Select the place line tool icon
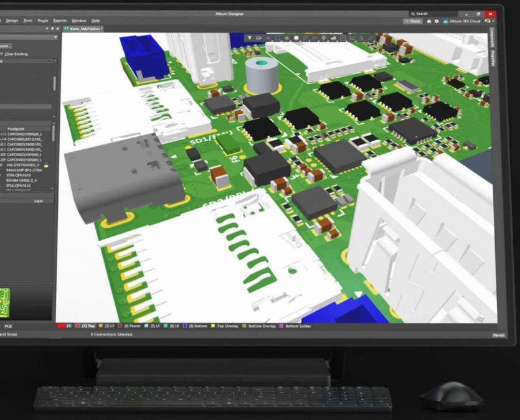The image size is (520, 420). pos(371,38)
